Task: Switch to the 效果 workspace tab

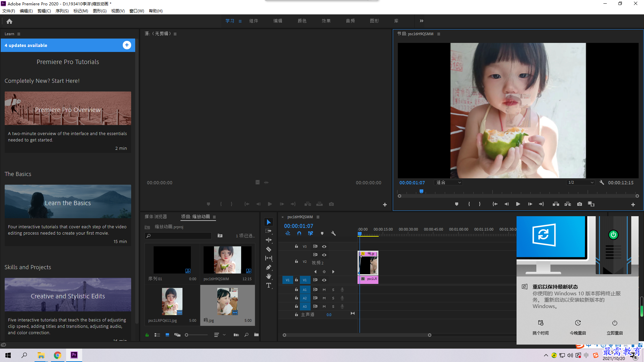Action: 326,21
